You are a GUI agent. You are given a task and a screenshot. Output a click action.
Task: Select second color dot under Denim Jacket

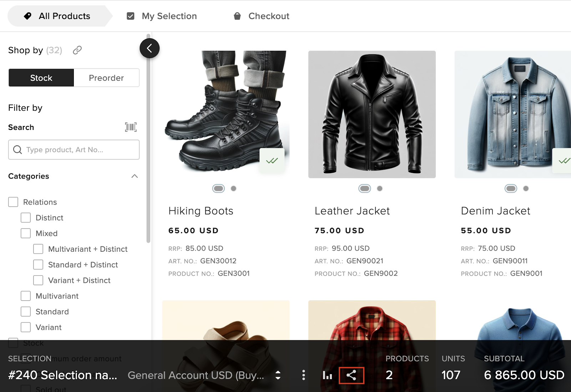coord(526,189)
